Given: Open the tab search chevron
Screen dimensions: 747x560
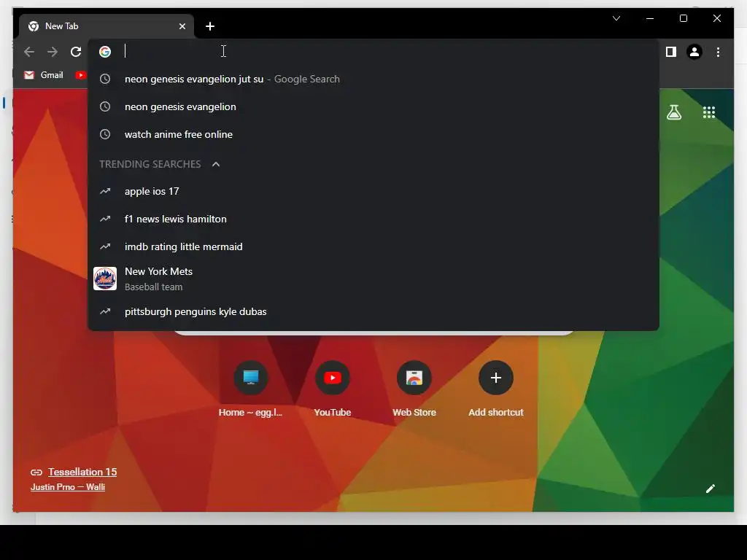Looking at the screenshot, I should pyautogui.click(x=616, y=18).
